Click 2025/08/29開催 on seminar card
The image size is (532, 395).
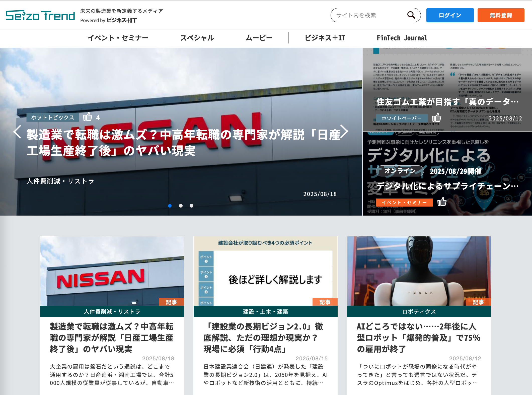[x=456, y=171]
